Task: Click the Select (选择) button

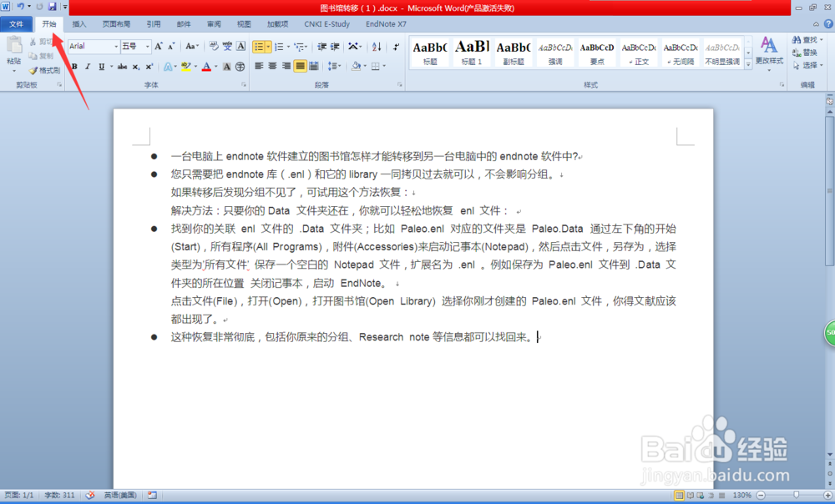Action: coord(807,65)
